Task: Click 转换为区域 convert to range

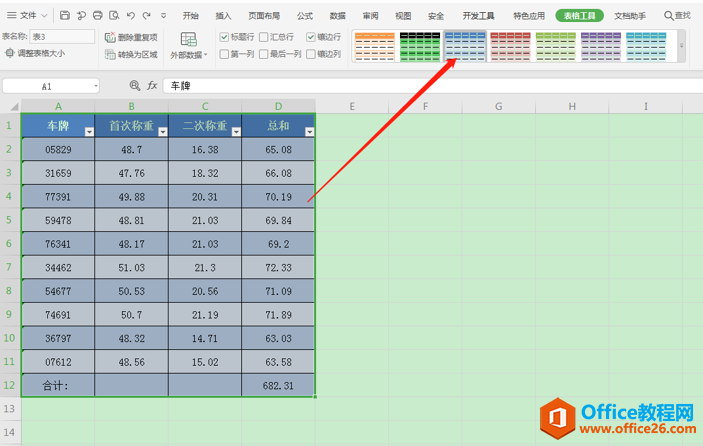Action: click(131, 55)
